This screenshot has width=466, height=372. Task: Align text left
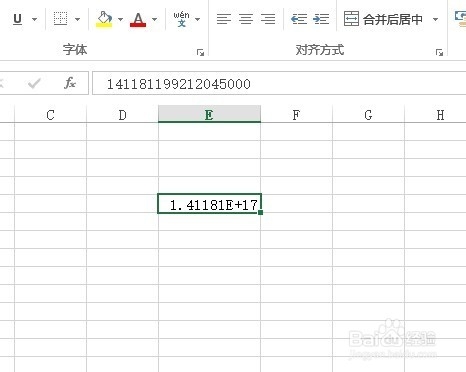coord(224,19)
